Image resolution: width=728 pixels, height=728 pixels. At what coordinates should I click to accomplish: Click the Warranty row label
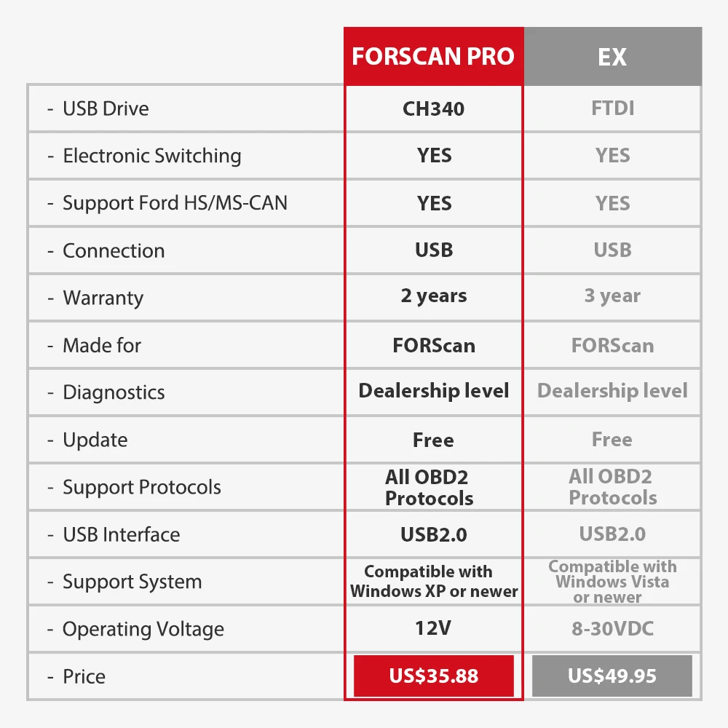[x=103, y=298]
